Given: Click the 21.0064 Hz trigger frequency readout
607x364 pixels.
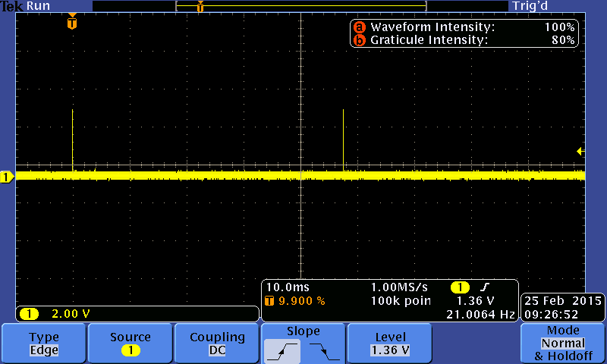Looking at the screenshot, I should [x=480, y=314].
